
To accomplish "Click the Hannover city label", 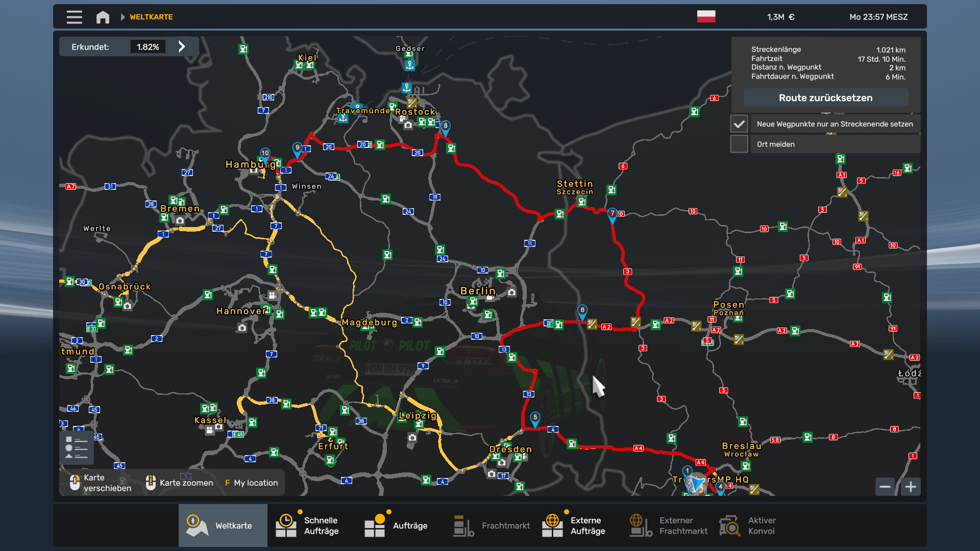I will 241,311.
